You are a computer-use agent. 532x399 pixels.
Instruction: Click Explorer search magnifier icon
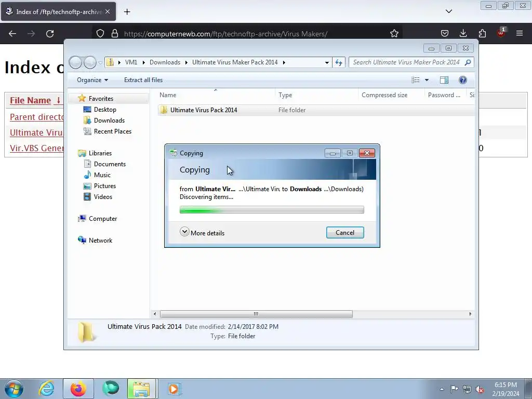coord(468,62)
